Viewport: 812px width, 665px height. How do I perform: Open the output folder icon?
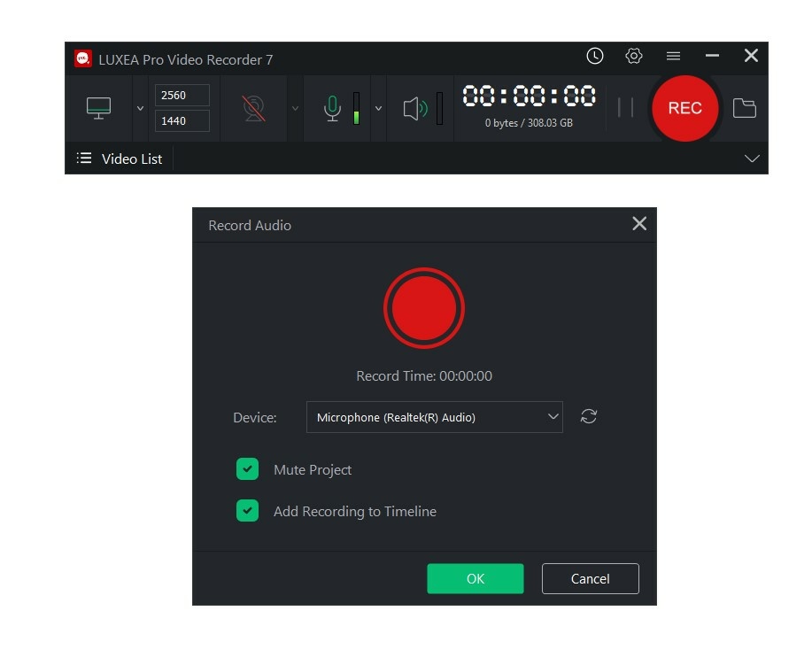pyautogui.click(x=744, y=108)
